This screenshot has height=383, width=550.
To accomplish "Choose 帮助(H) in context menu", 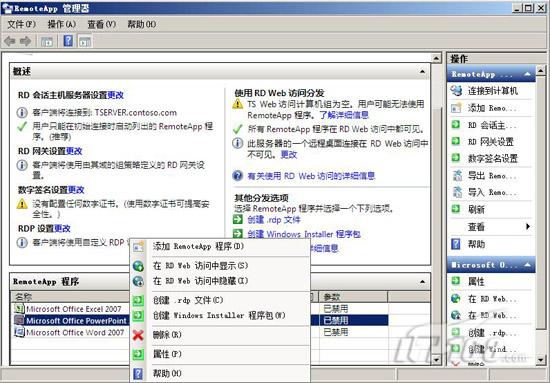I will [x=220, y=373].
